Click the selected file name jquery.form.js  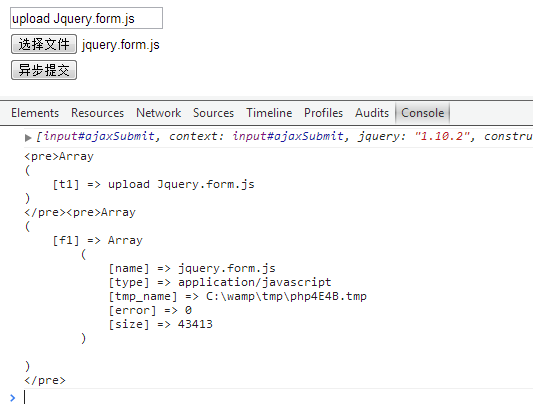point(121,45)
